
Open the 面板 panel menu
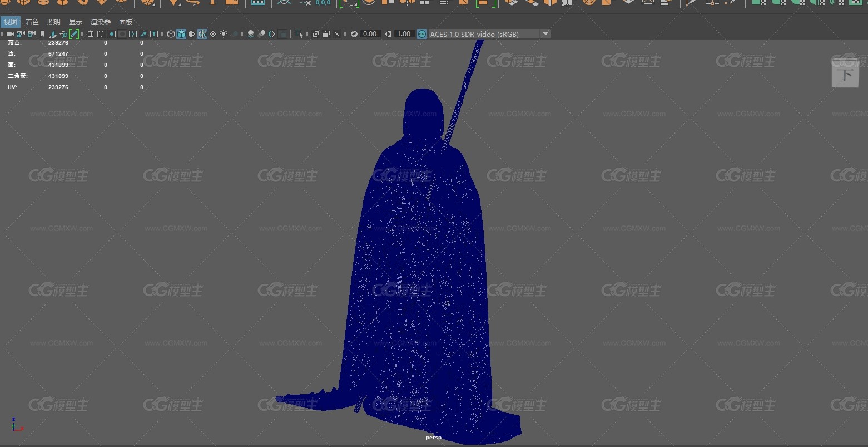126,22
